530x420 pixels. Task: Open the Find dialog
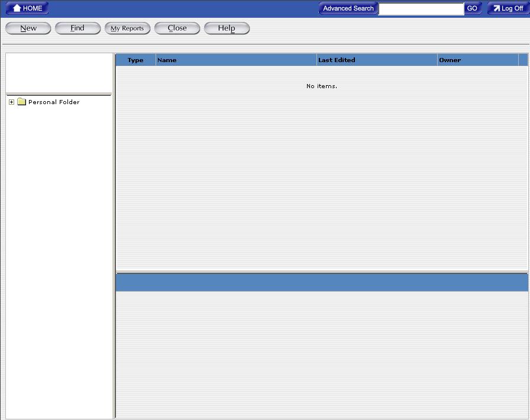pos(77,28)
